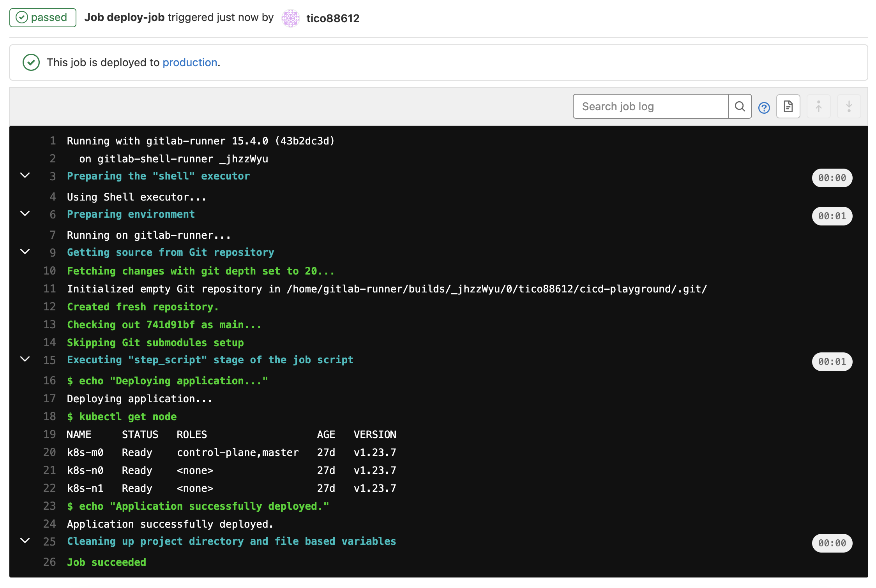Collapse the Executing step_script section

pyautogui.click(x=25, y=359)
